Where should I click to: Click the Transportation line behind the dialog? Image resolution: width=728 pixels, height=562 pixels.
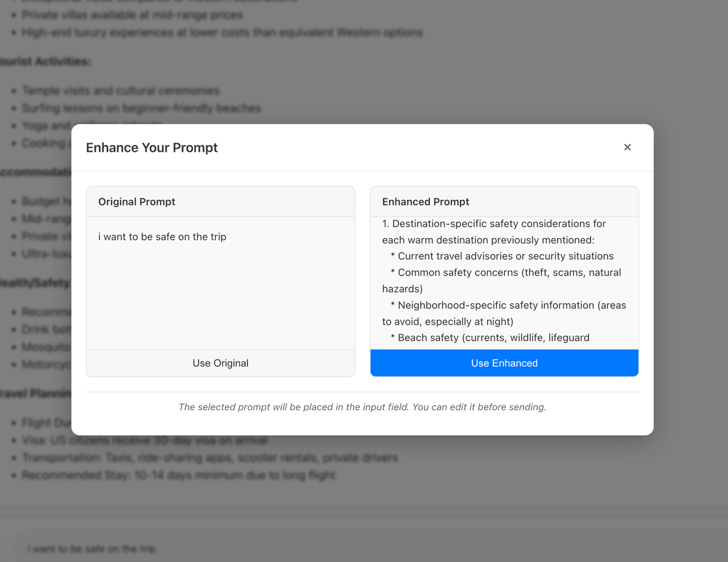210,458
